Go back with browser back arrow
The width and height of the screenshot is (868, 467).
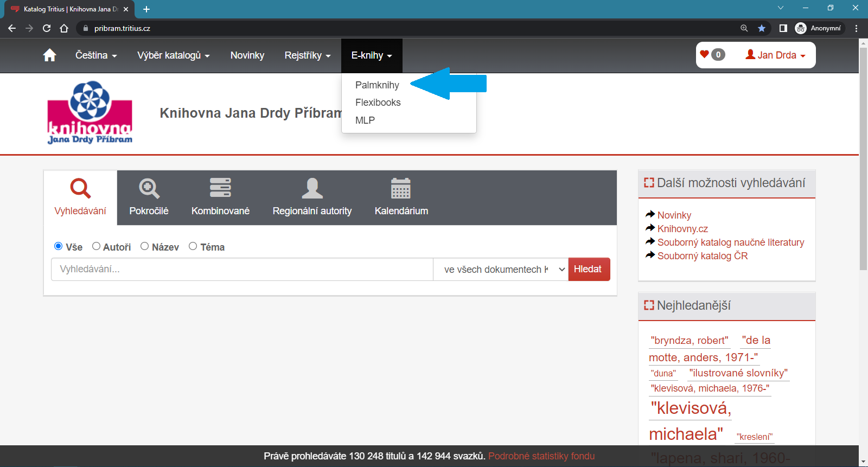tap(12, 28)
